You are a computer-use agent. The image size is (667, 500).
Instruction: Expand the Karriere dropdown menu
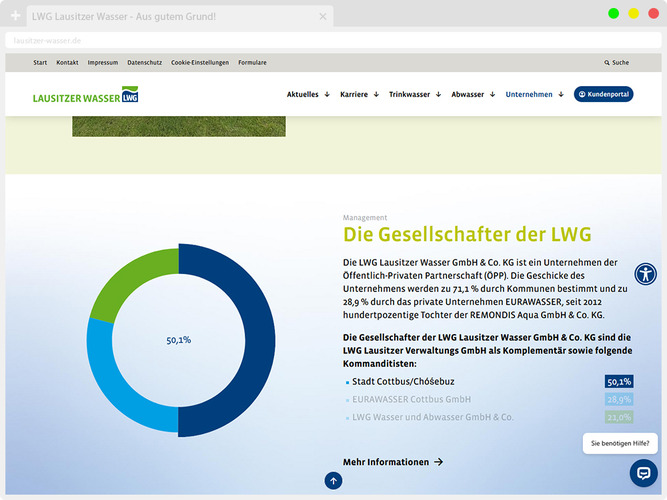pos(359,95)
